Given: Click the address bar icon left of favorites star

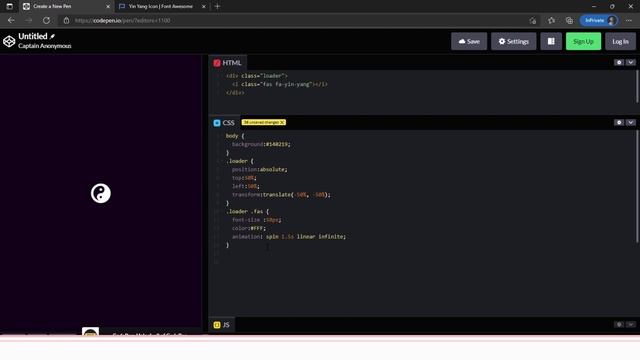Looking at the screenshot, I should click(x=533, y=20).
